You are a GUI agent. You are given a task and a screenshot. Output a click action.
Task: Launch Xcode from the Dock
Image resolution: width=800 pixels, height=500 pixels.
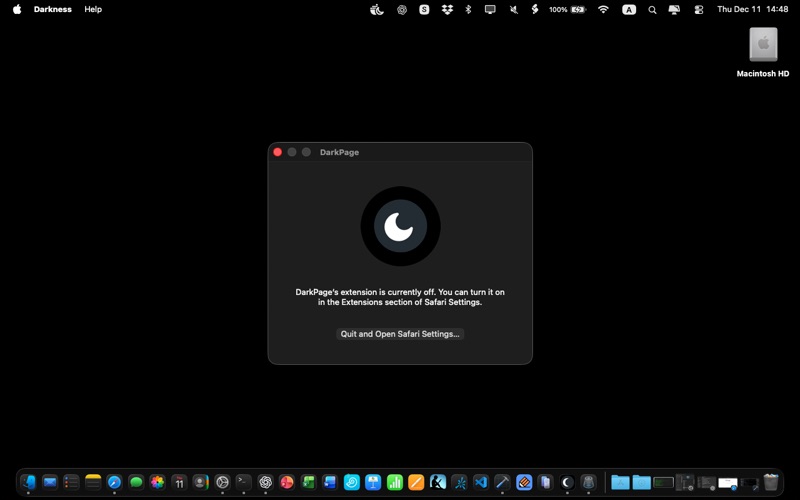pos(502,482)
